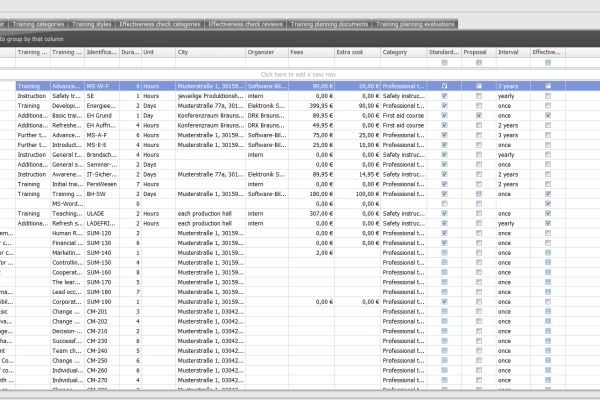Toggle the Proposal filter checkbox under header
The image size is (600, 400).
[x=479, y=62]
